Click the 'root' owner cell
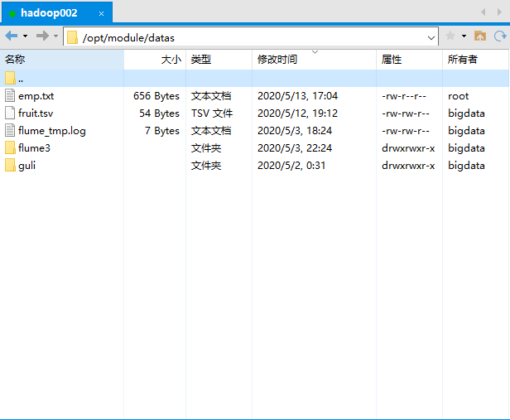Viewport: 510px width, 420px height. pos(459,96)
